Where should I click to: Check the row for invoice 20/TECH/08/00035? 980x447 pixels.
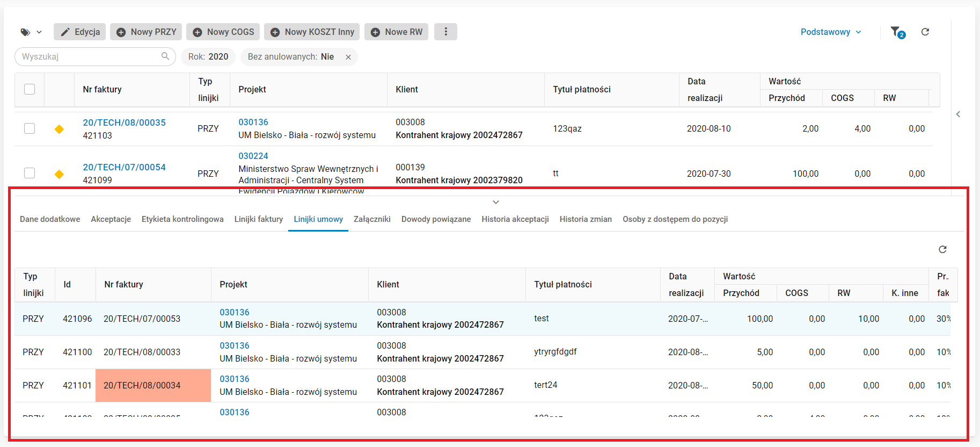(30, 128)
